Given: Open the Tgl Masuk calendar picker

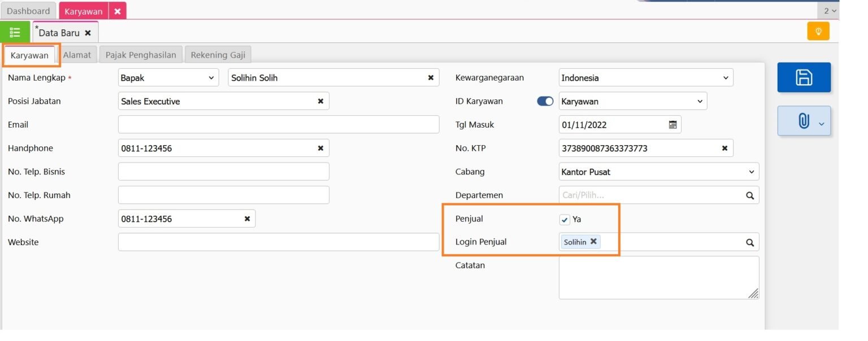Looking at the screenshot, I should coord(672,125).
